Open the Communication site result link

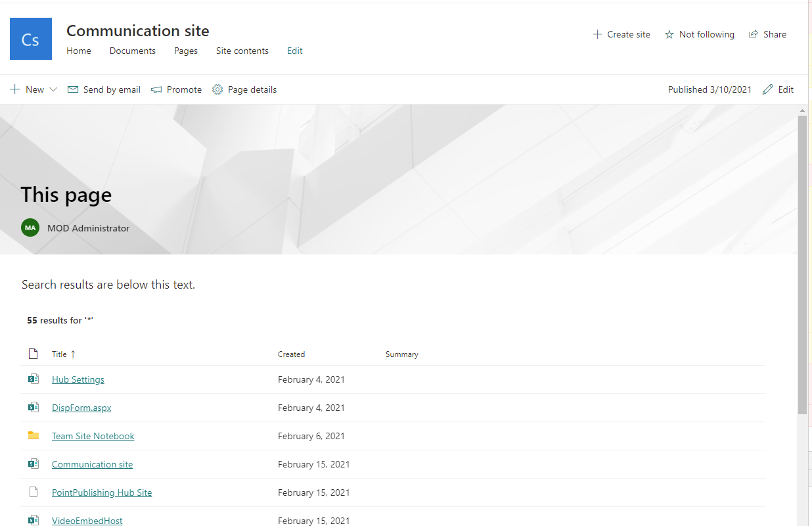(x=93, y=464)
